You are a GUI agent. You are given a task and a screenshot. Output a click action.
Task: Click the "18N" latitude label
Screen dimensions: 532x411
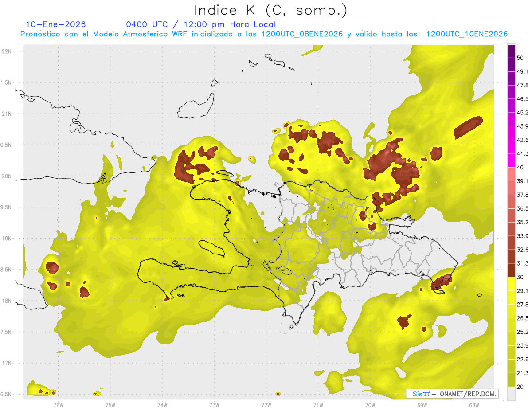point(8,301)
